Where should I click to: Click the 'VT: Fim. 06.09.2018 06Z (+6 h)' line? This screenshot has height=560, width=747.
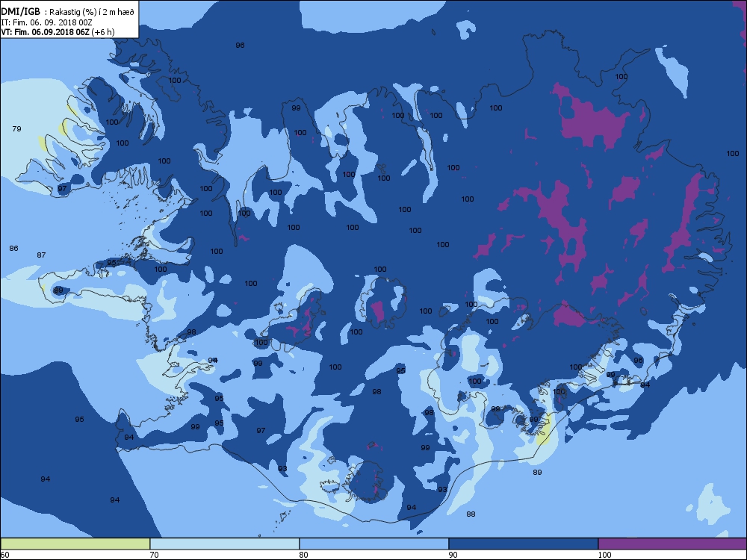point(58,32)
